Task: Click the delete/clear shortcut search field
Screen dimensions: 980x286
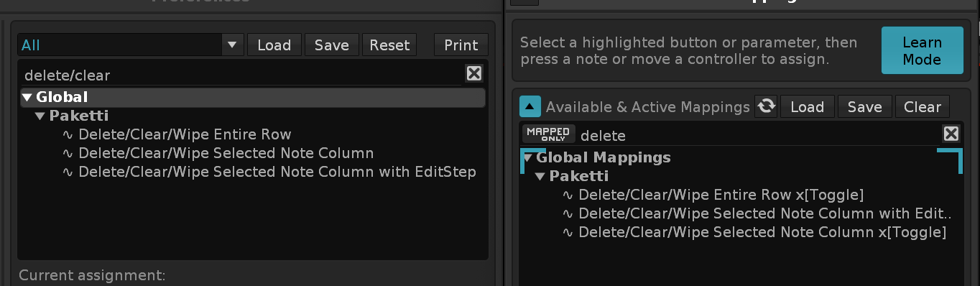Action: coord(241,74)
